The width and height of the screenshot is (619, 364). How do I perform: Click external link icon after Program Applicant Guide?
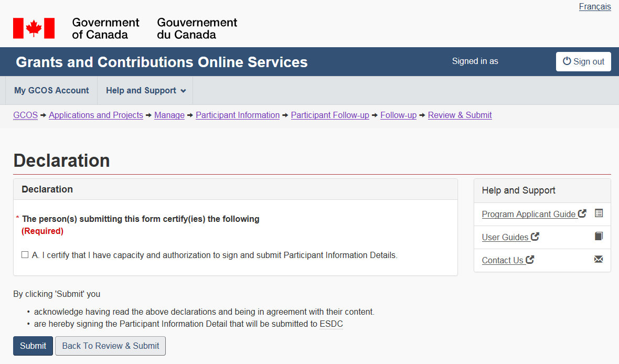582,214
